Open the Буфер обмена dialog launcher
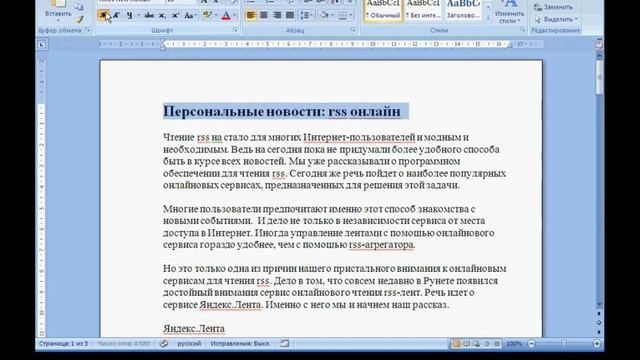The height and width of the screenshot is (360, 640). (88, 30)
